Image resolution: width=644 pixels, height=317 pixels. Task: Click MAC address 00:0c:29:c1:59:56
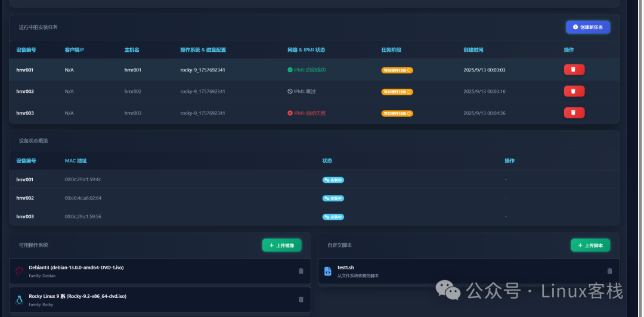pos(83,216)
